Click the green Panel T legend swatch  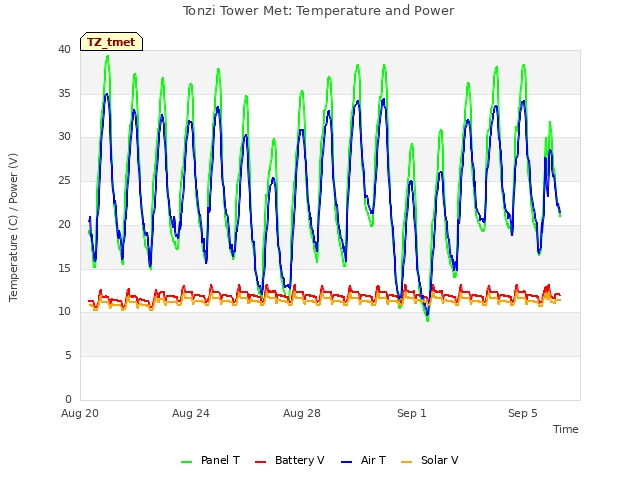tap(187, 462)
